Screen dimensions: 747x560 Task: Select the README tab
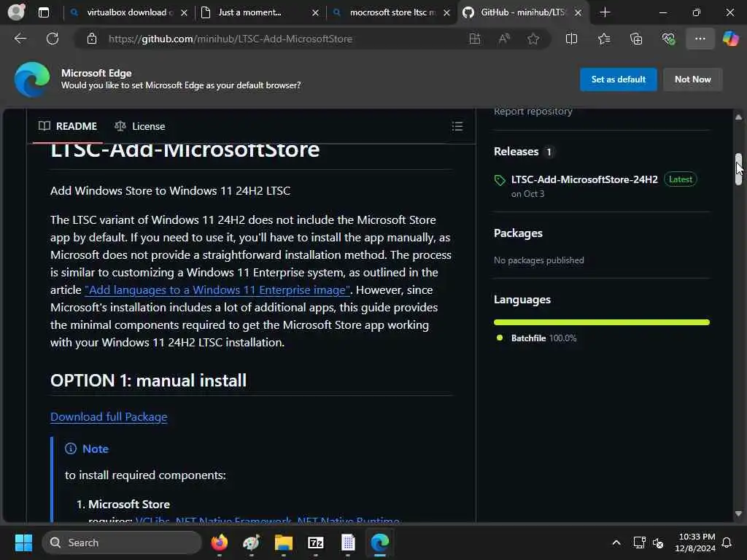tap(68, 126)
